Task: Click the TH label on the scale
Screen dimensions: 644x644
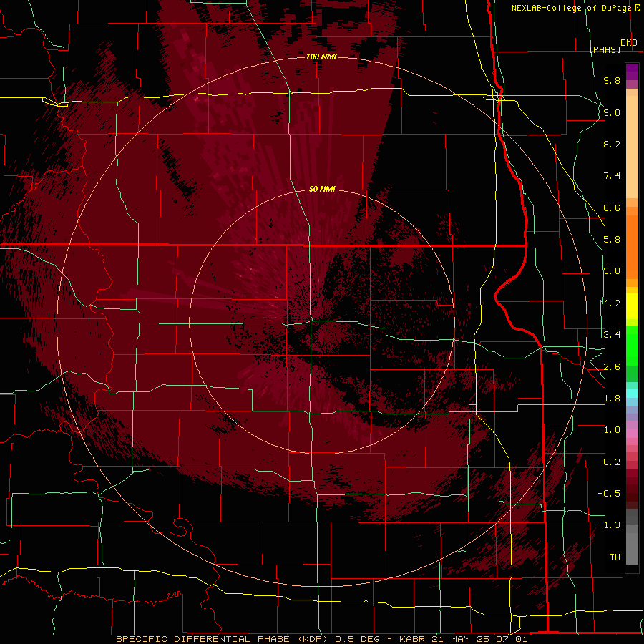Action: tap(615, 557)
